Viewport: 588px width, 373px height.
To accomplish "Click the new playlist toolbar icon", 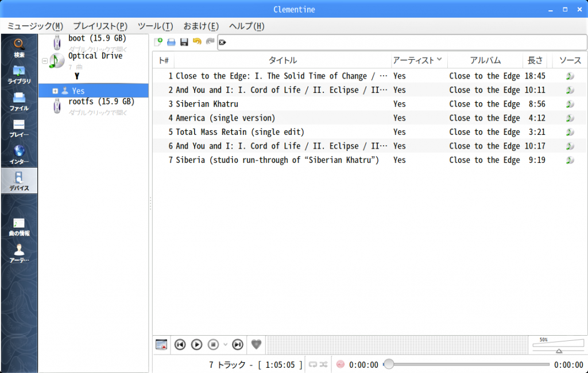I will (x=158, y=42).
